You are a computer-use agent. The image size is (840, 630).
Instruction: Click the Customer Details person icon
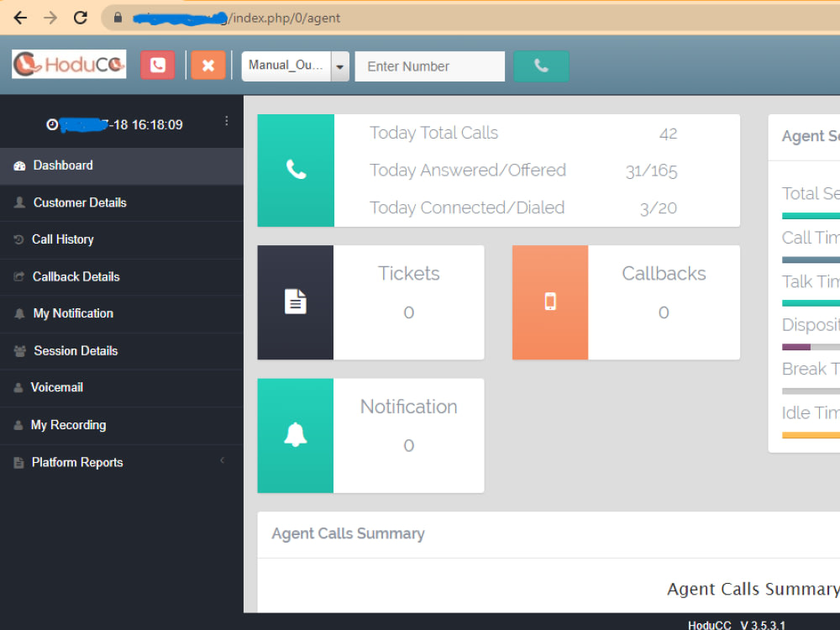tap(20, 202)
